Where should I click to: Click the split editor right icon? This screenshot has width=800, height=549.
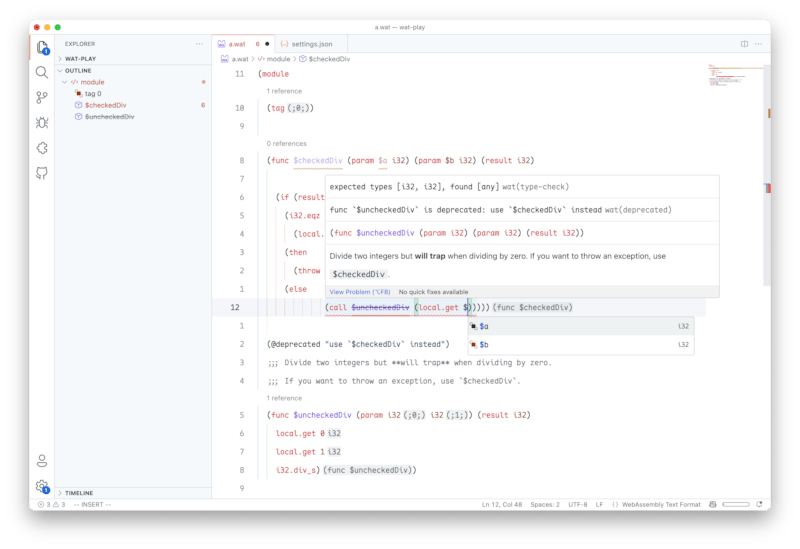pyautogui.click(x=744, y=44)
